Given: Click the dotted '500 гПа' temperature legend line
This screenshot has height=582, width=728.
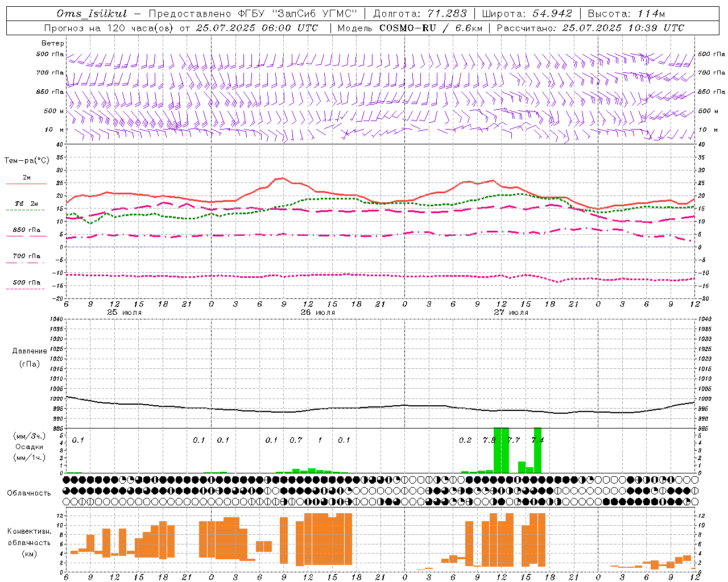Looking at the screenshot, I should (25, 289).
